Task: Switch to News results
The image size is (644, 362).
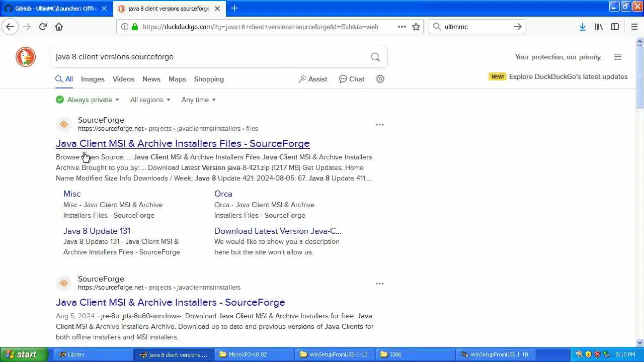Action: (151, 79)
